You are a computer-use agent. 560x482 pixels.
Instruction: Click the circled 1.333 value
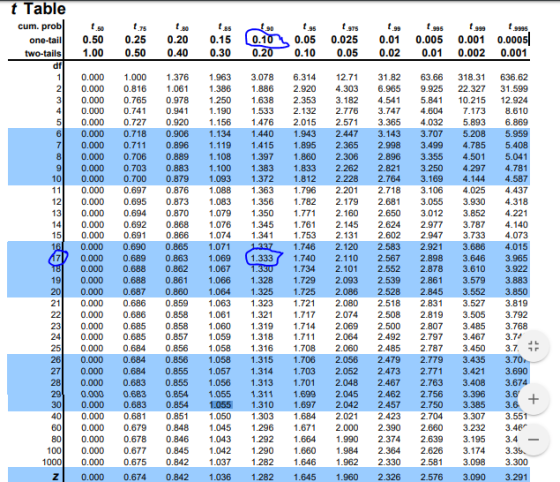click(262, 258)
